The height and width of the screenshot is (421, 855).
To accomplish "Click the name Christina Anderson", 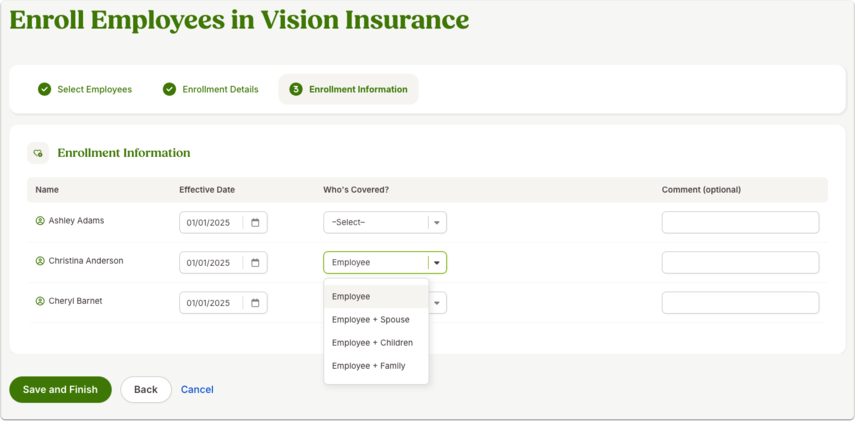I will click(x=86, y=261).
